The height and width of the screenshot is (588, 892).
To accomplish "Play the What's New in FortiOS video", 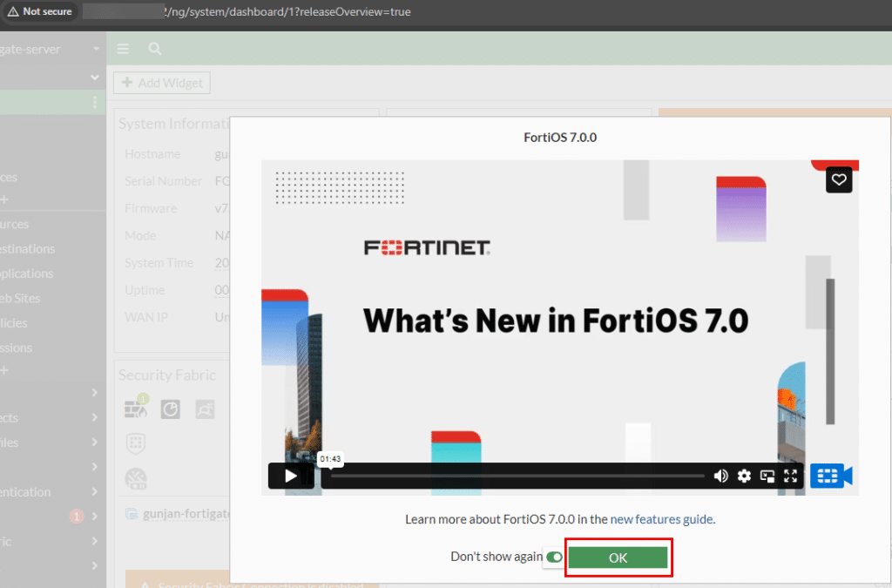I will tap(291, 476).
